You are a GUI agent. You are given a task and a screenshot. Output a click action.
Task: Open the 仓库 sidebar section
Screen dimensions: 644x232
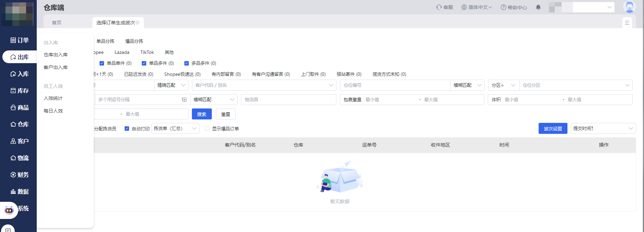click(19, 124)
